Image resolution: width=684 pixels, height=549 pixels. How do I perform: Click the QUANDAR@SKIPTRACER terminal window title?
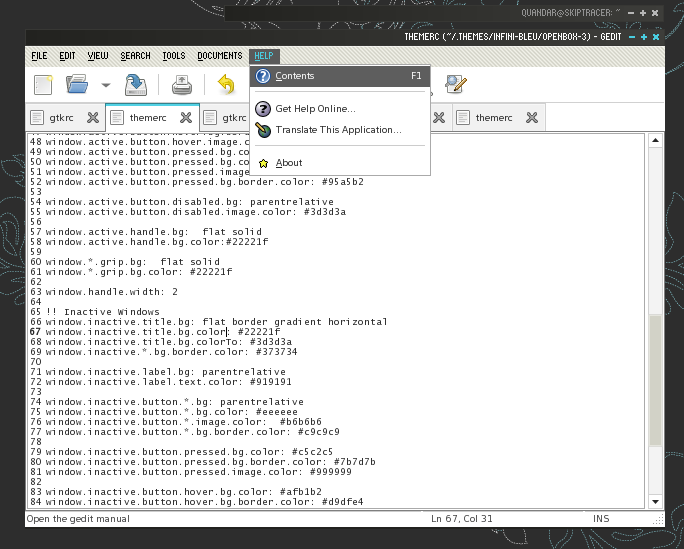tap(570, 13)
